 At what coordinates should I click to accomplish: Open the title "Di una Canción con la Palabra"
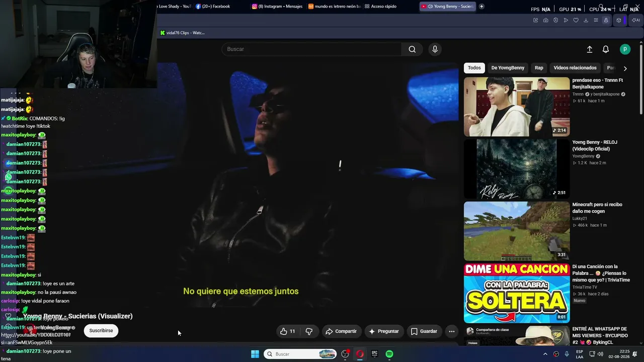click(601, 274)
